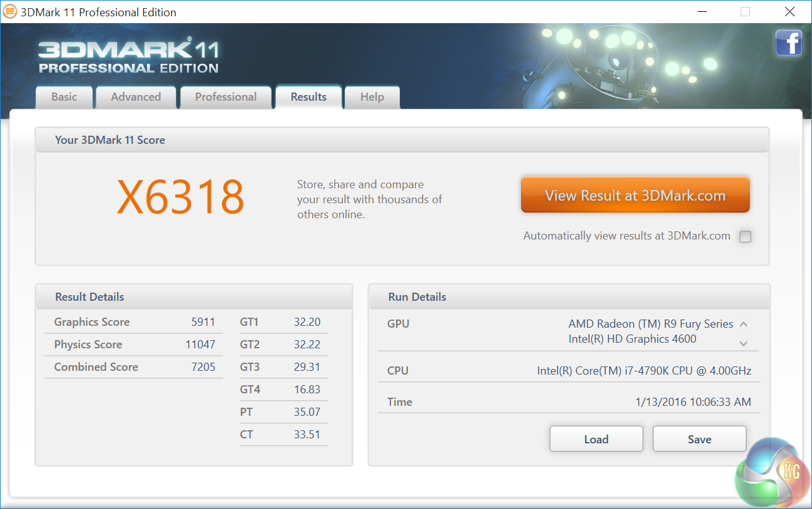Click the 3DMark 11 title bar app icon
The width and height of the screenshot is (812, 509).
tap(10, 12)
